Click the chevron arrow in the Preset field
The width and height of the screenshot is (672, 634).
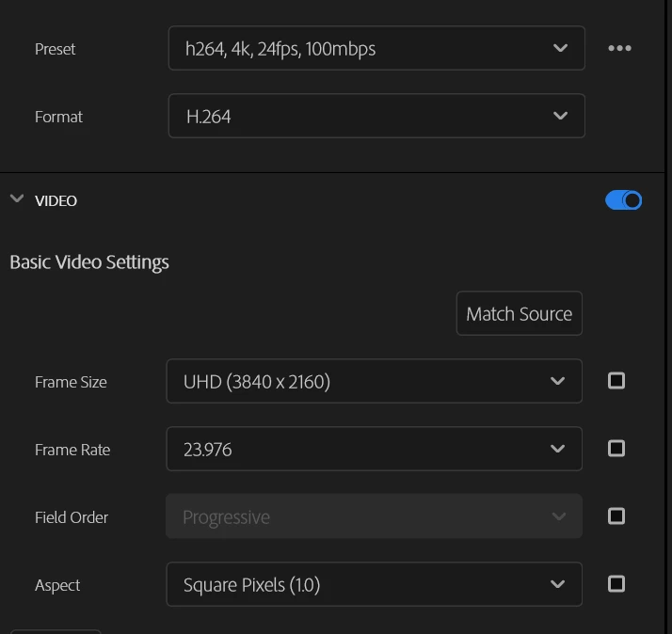(560, 48)
